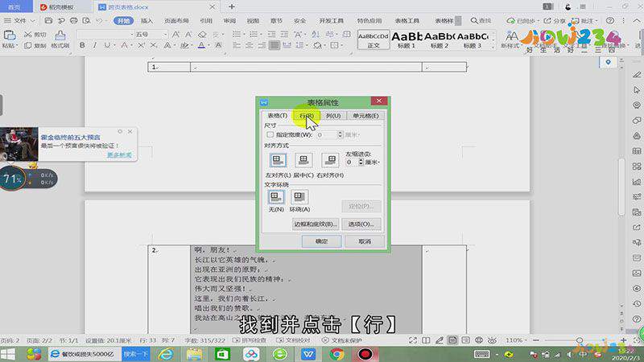Switch to the Cell (单元格) tab in dialog
This screenshot has width=644, height=362.
pos(365,116)
